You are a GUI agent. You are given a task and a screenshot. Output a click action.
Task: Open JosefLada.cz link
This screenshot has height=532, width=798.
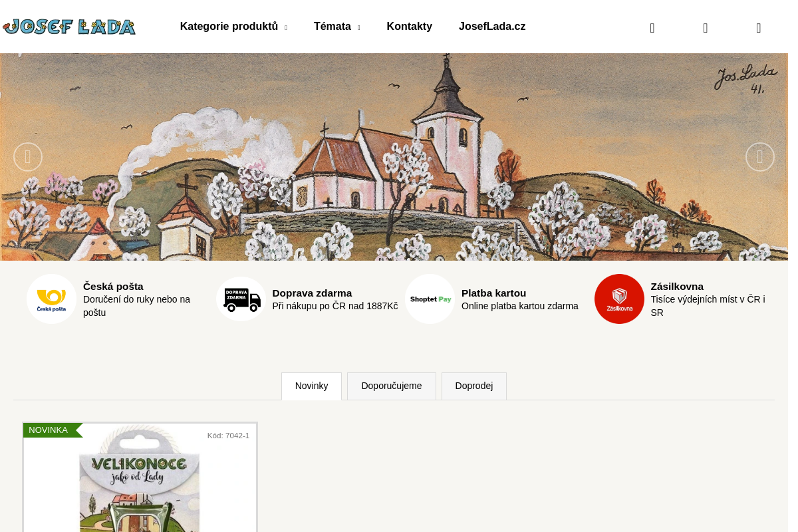click(492, 27)
